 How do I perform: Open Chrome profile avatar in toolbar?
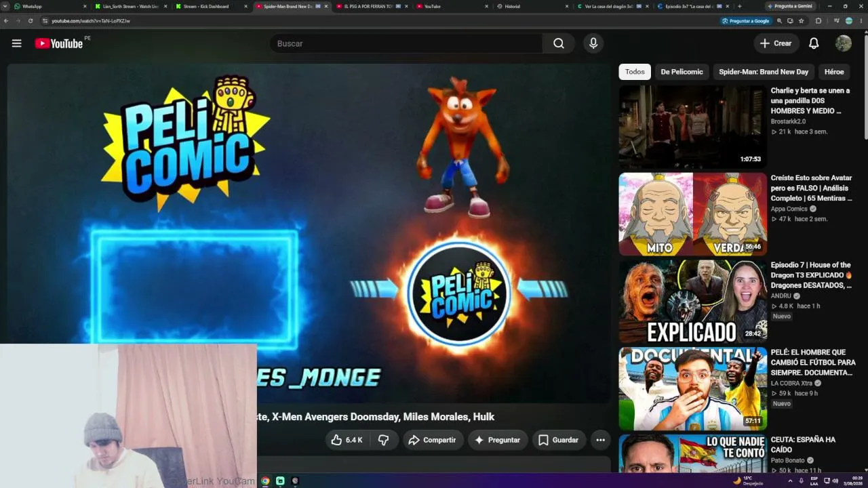point(848,21)
